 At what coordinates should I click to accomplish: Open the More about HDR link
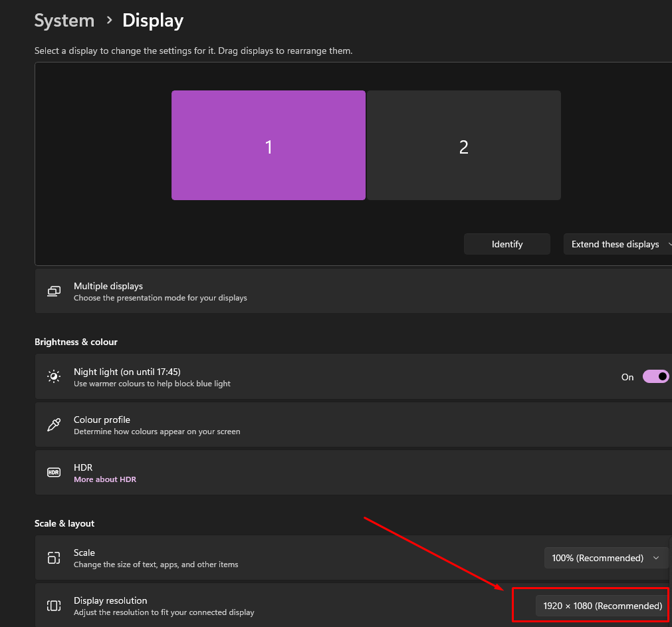(x=105, y=479)
